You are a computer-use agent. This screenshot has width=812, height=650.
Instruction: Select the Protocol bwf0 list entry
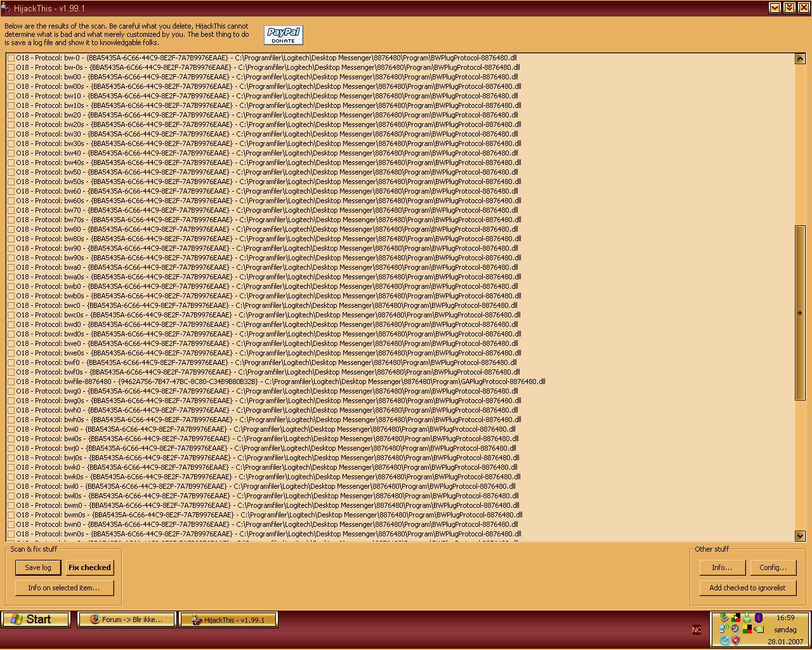[x=266, y=362]
